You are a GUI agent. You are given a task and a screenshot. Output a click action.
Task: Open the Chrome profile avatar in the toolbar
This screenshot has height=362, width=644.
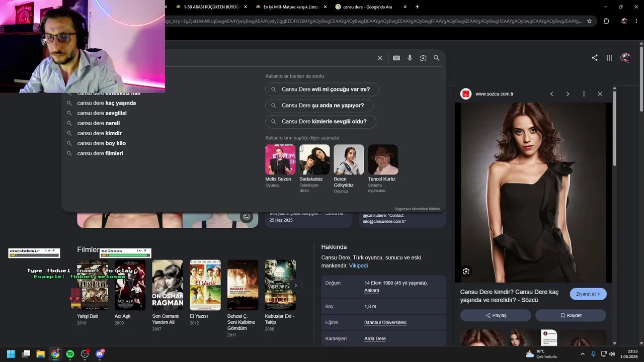tap(624, 21)
